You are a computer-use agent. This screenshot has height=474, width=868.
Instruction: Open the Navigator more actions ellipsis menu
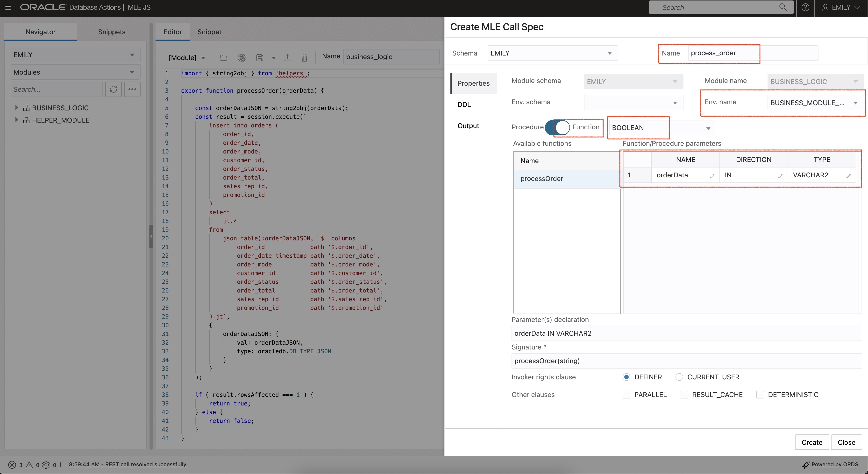click(132, 89)
